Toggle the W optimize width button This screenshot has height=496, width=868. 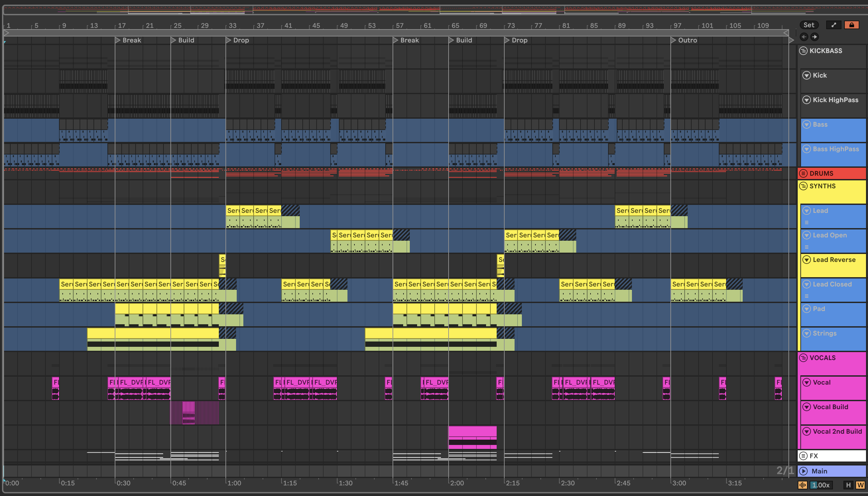pos(860,485)
